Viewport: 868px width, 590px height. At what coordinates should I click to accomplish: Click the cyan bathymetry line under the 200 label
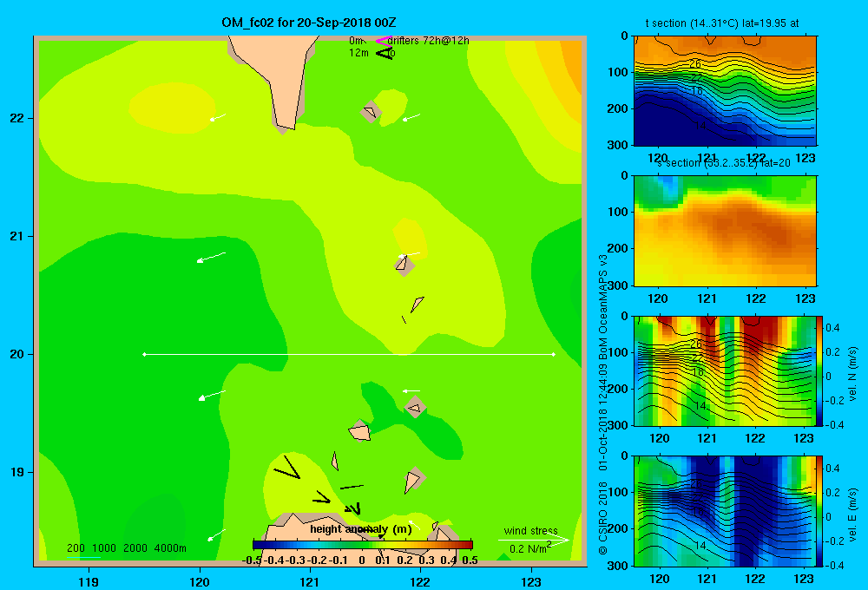83,557
